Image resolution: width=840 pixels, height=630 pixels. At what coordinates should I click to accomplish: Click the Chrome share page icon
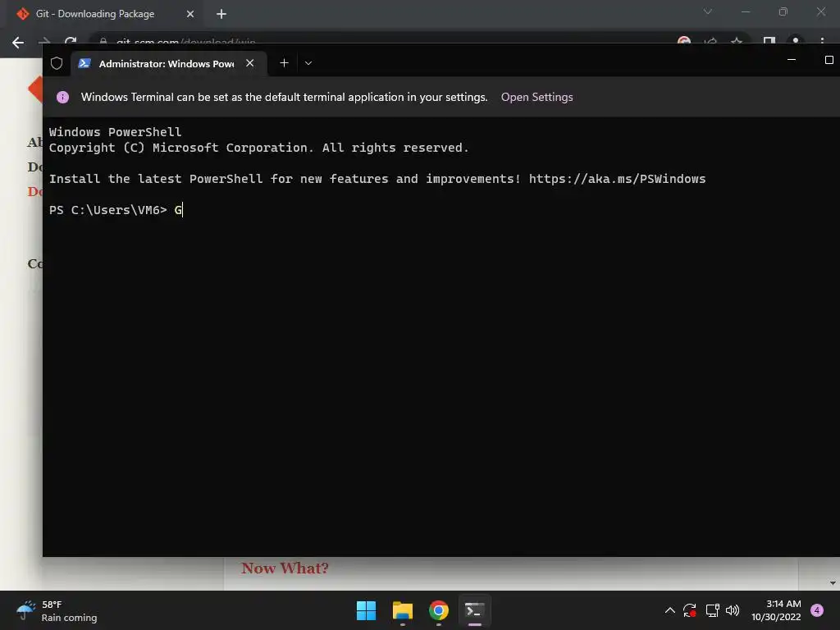click(710, 41)
